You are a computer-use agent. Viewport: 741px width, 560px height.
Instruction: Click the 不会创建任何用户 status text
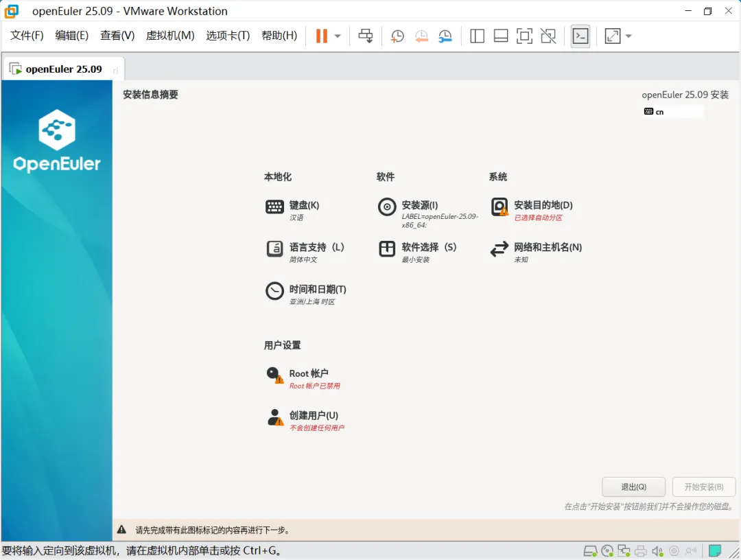click(316, 428)
